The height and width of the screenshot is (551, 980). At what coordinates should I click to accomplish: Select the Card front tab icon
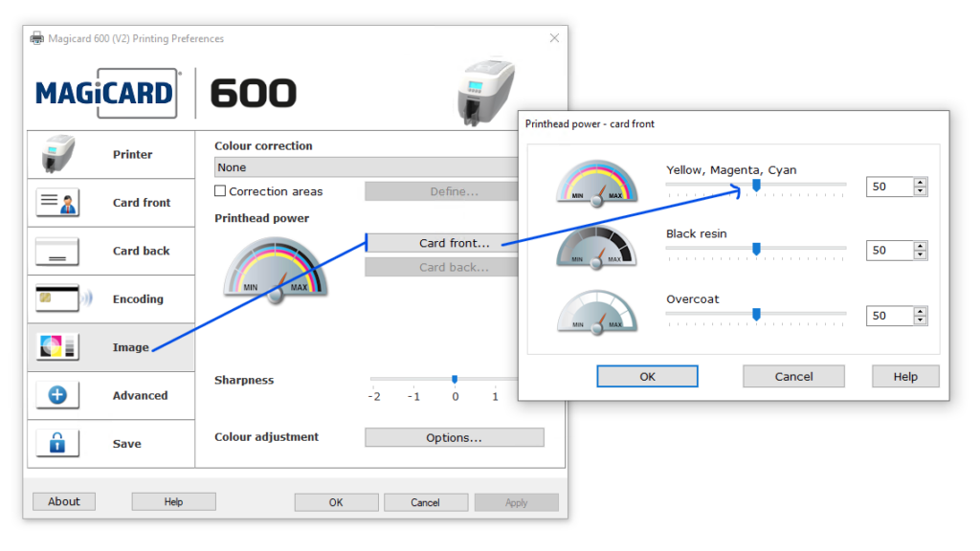pos(58,203)
